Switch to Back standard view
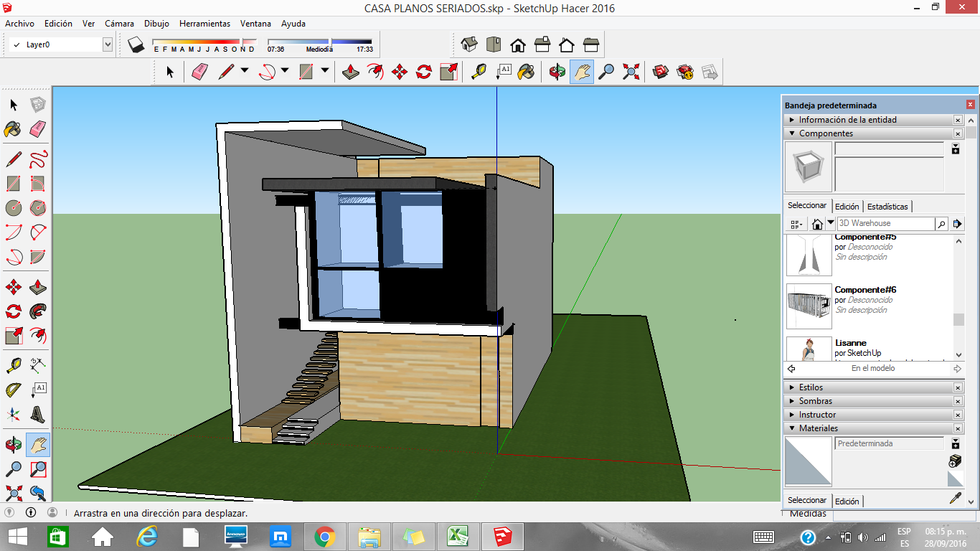Viewport: 980px width, 551px height. coord(567,45)
